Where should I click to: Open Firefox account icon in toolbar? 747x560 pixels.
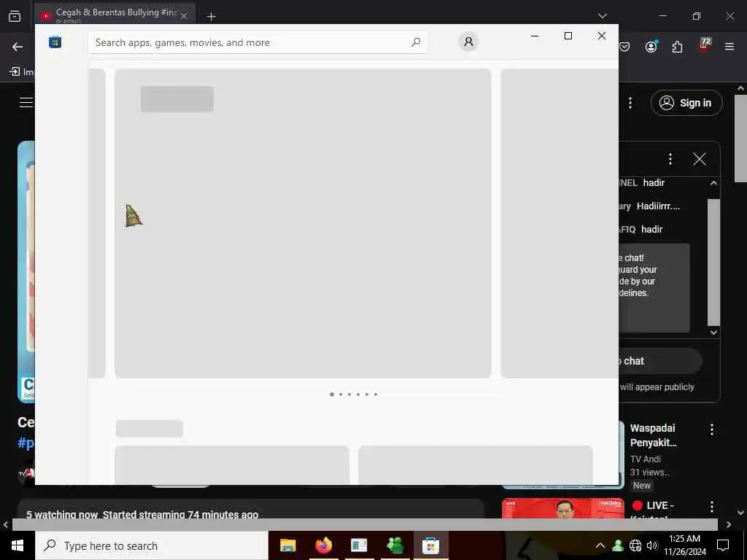[x=651, y=47]
